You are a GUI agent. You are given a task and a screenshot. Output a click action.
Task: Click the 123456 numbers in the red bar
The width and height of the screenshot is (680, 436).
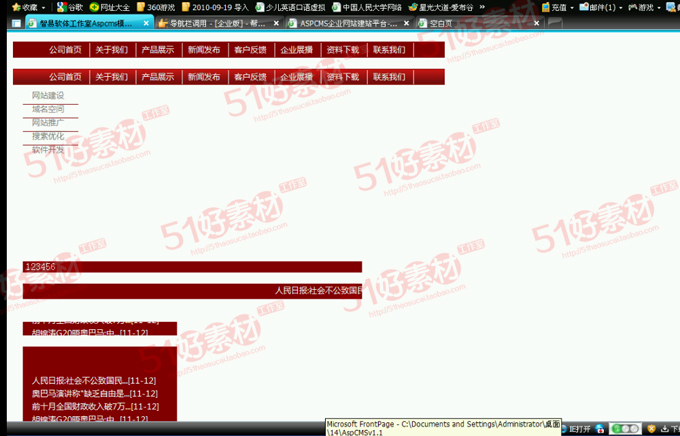tap(40, 267)
